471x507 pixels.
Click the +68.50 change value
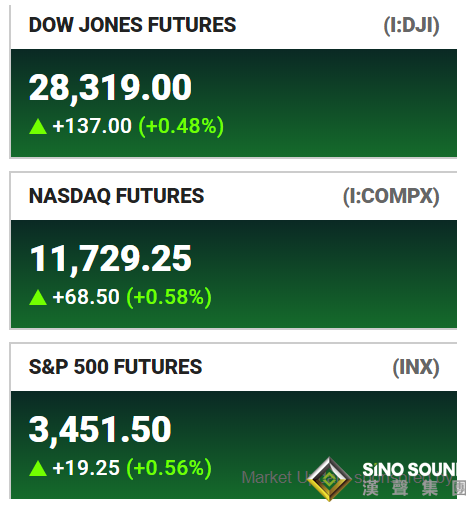coord(86,297)
